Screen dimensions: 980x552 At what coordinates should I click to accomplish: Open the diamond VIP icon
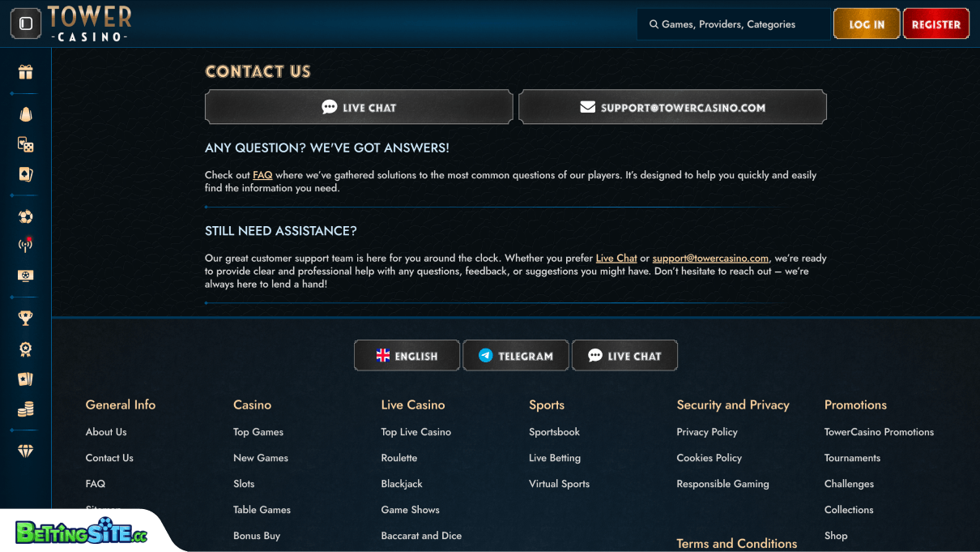pos(26,451)
